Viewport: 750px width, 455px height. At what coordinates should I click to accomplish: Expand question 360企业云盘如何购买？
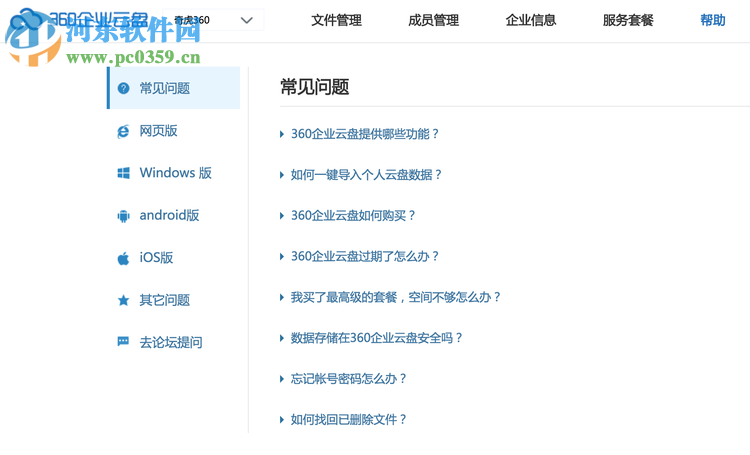(353, 216)
